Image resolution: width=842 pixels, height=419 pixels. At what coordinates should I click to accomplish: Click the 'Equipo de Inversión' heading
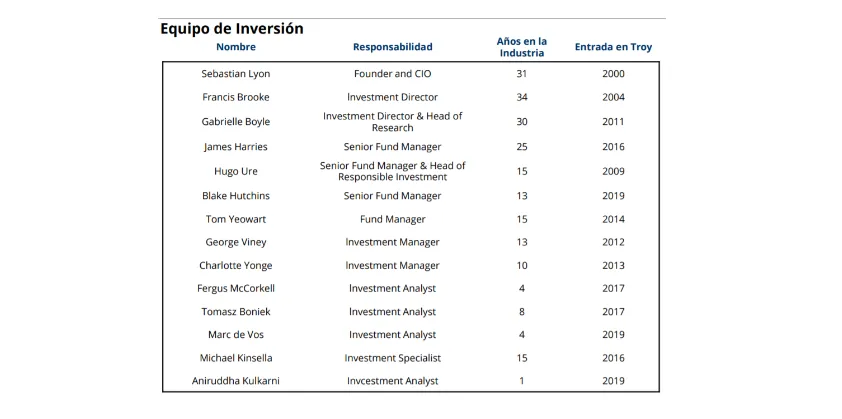coord(231,29)
